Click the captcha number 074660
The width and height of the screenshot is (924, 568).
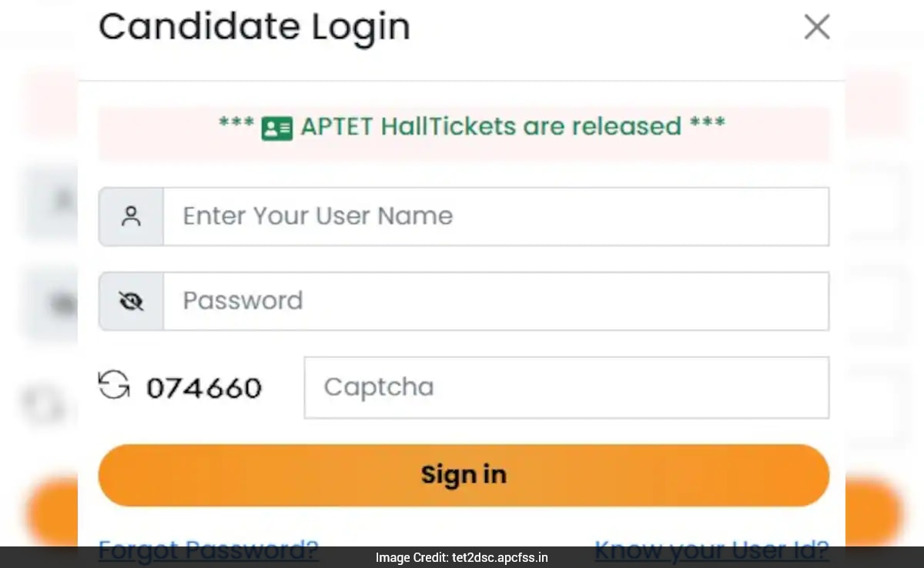click(x=204, y=388)
